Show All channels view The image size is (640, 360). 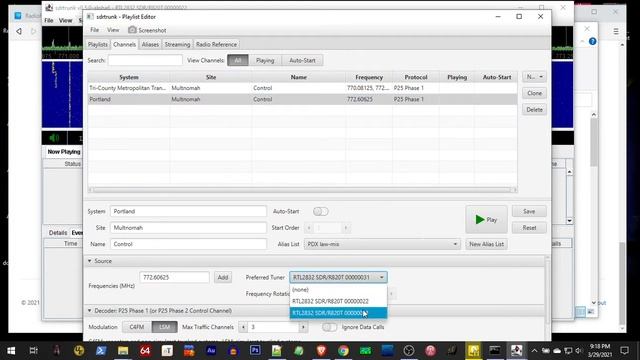238,60
